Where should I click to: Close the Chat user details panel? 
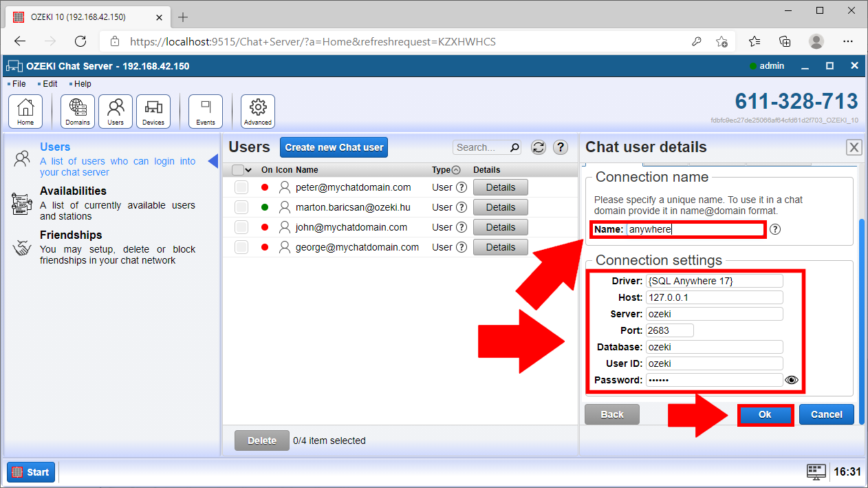[x=854, y=147]
